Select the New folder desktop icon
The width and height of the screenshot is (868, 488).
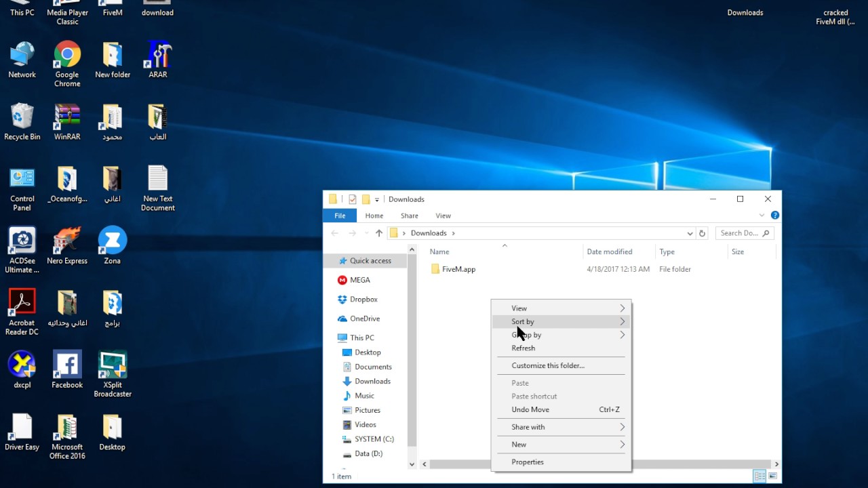113,60
